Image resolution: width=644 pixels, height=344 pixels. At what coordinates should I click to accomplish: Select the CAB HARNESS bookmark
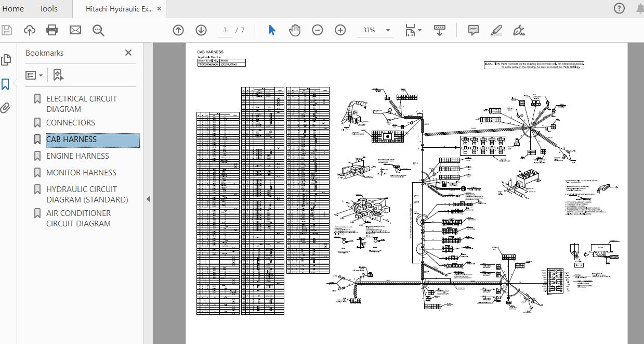click(93, 139)
